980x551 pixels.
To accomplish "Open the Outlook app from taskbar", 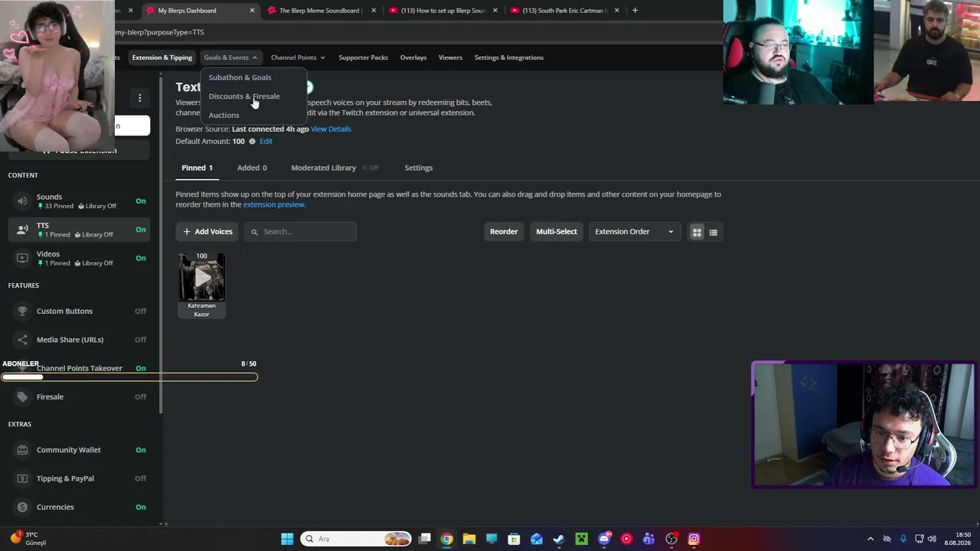I will (537, 539).
